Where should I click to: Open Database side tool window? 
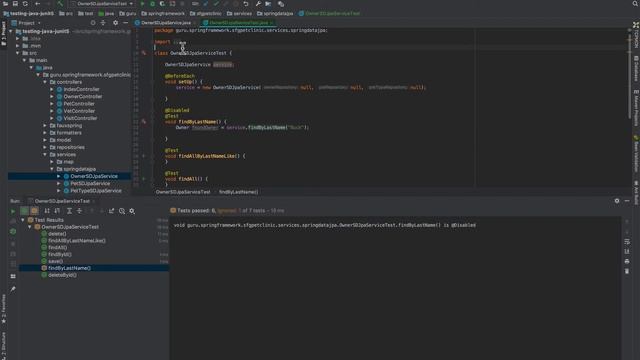pyautogui.click(x=636, y=69)
